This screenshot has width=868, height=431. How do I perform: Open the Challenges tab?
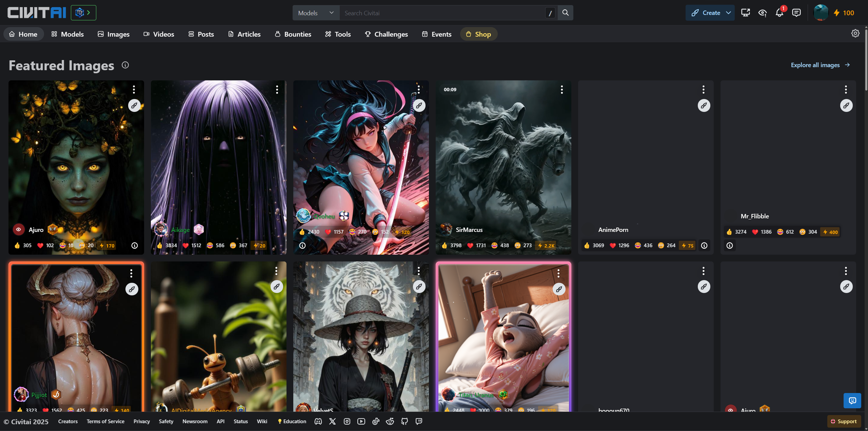(x=386, y=34)
